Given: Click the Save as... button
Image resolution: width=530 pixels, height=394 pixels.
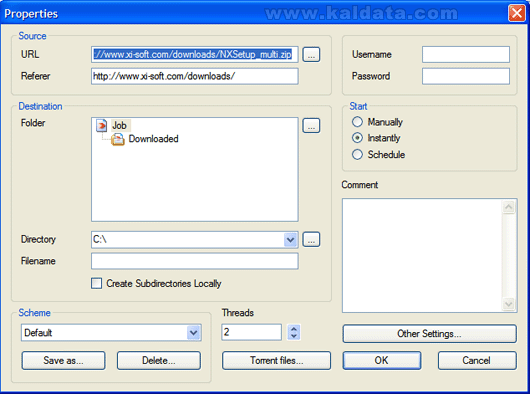Looking at the screenshot, I should point(64,361).
